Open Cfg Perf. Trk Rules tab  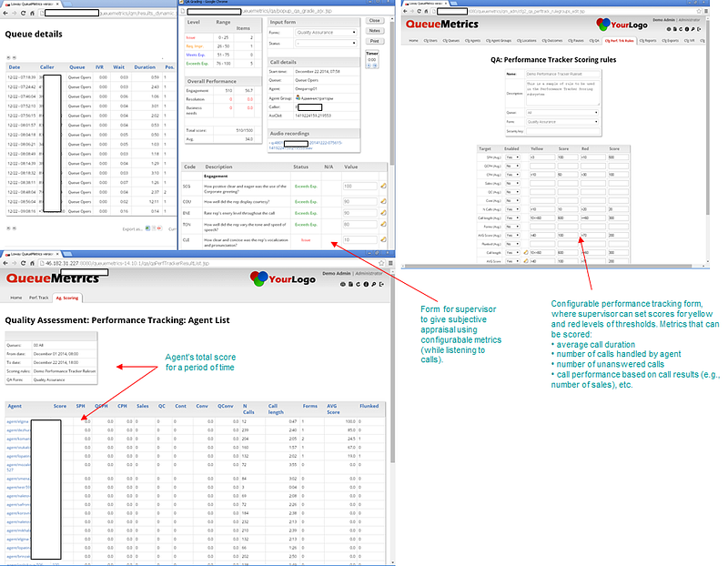(620, 41)
